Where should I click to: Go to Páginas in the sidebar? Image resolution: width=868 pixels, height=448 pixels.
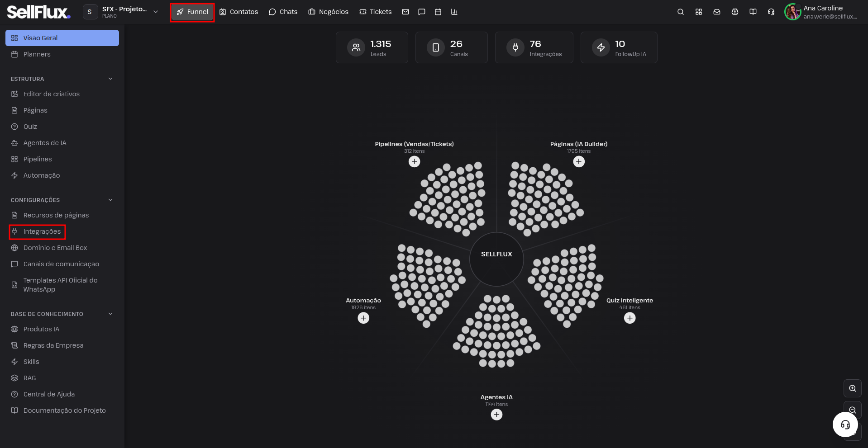tap(62, 110)
